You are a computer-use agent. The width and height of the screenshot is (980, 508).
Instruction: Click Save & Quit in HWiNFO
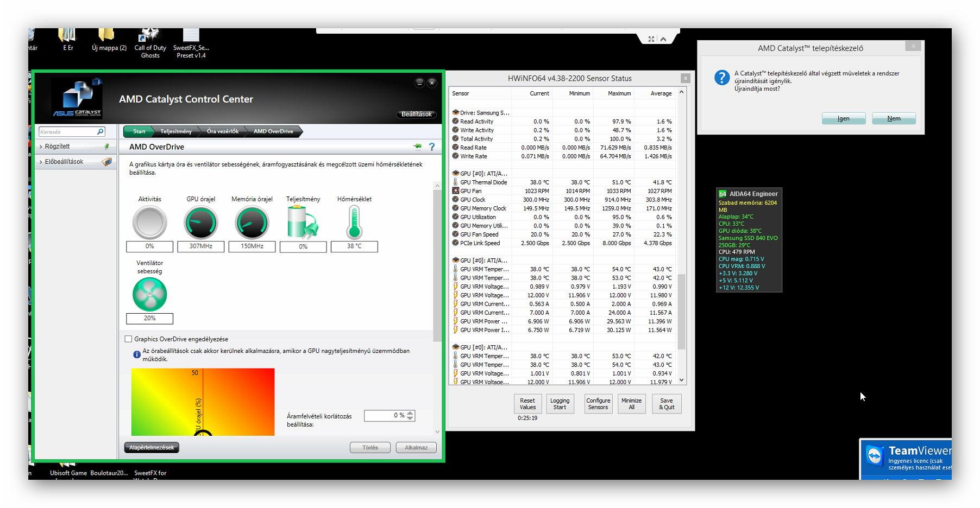(667, 404)
